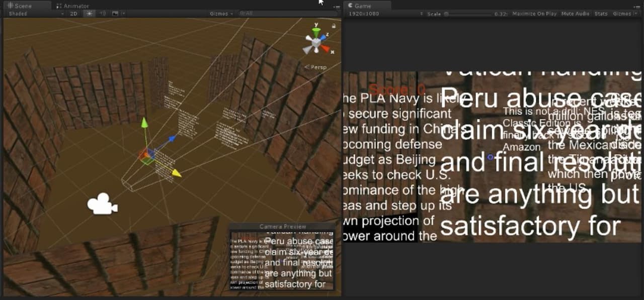Click the blue circle crosshair in Game view
This screenshot has width=644, height=300.
pos(491,157)
